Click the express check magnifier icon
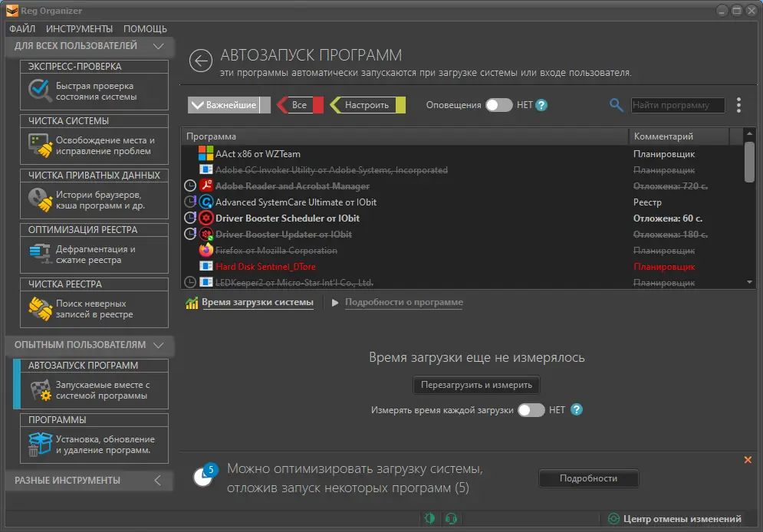The image size is (763, 532). click(x=39, y=90)
